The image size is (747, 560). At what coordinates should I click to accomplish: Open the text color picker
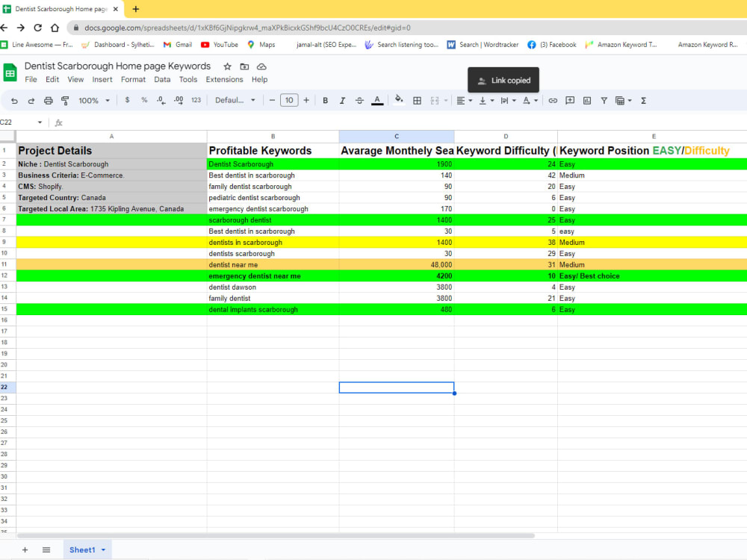(377, 101)
